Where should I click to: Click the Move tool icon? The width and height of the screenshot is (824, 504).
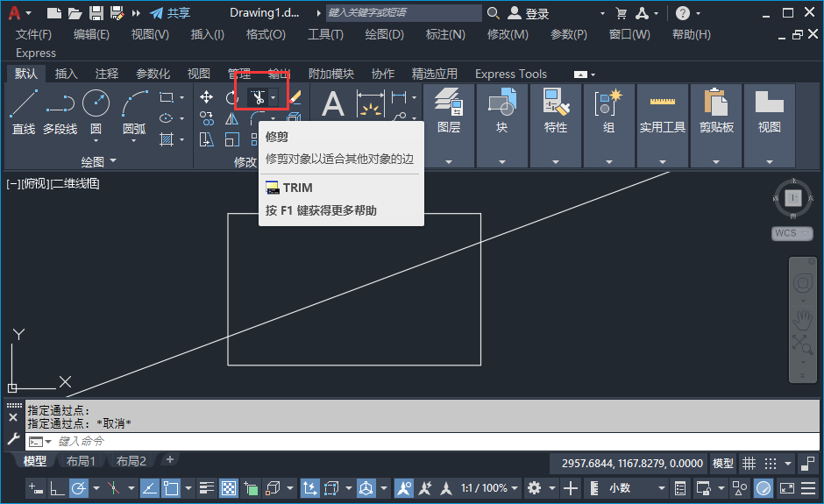[x=207, y=97]
